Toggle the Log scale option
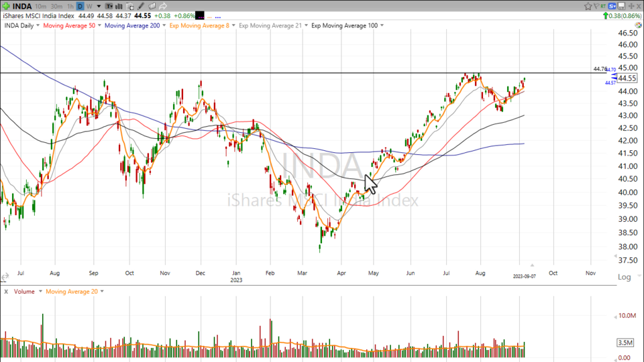This screenshot has height=362, width=644. pos(624,277)
